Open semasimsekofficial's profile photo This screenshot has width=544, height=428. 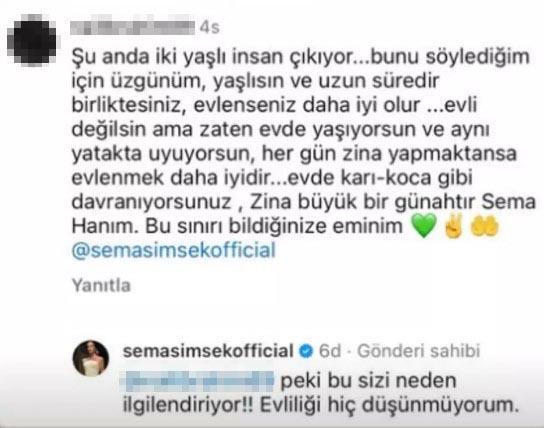91,358
